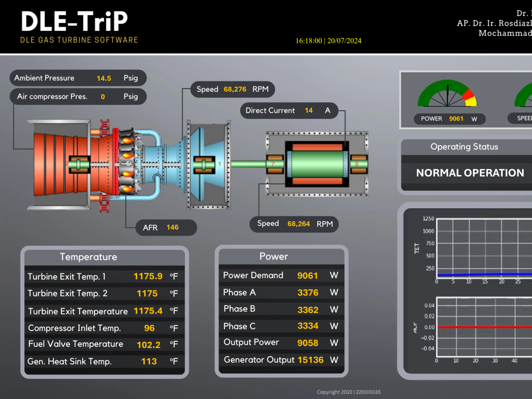Expand the Power panel
Screen dimensions: 532x399
coord(273,256)
